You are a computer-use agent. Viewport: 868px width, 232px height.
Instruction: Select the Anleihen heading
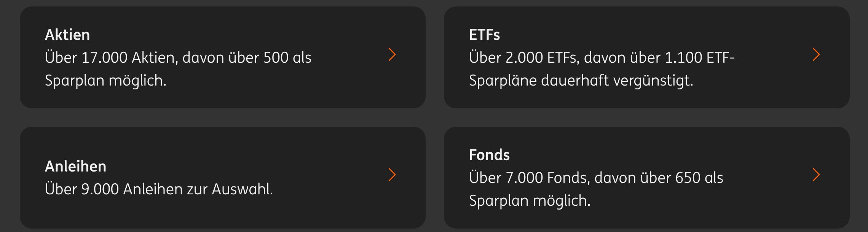pos(75,167)
